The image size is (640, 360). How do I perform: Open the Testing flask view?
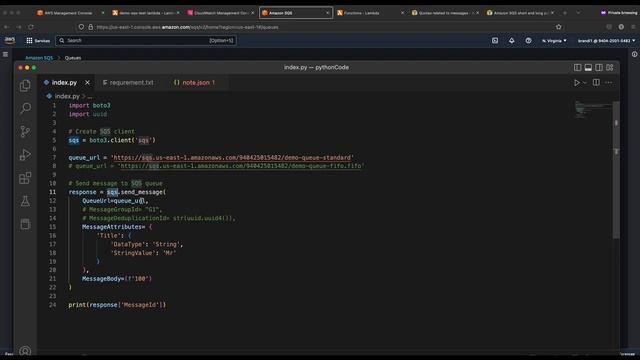[x=25, y=201]
